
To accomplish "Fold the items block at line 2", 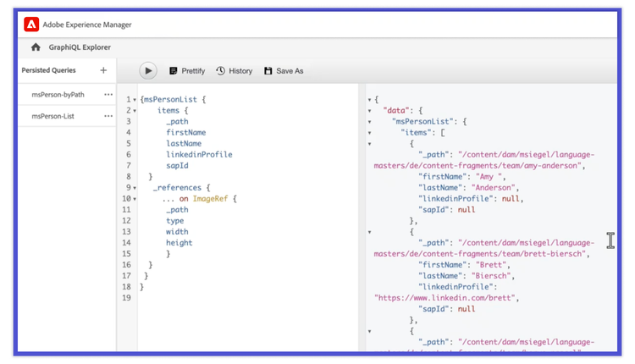I will pos(134,111).
